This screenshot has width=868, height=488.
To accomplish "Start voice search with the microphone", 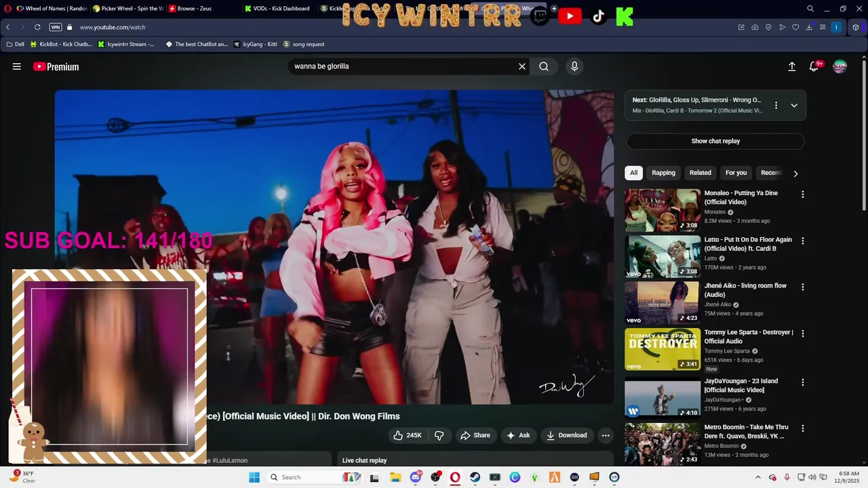I will click(x=574, y=66).
